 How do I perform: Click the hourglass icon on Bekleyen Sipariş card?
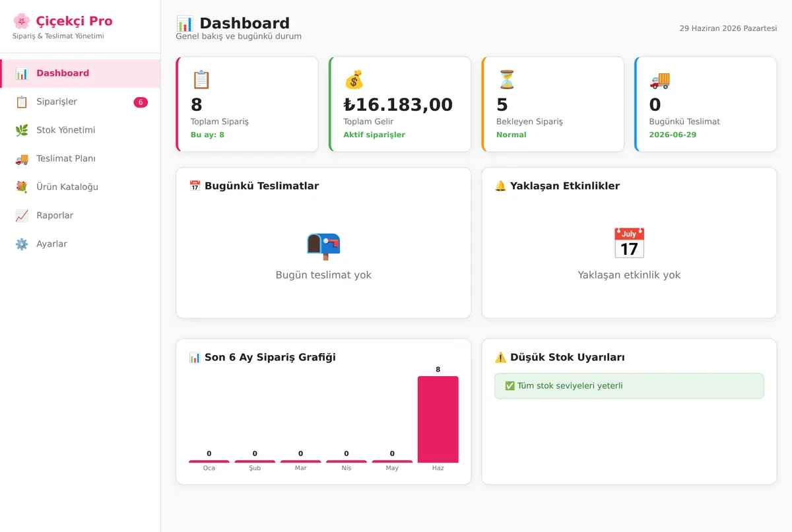[x=506, y=80]
